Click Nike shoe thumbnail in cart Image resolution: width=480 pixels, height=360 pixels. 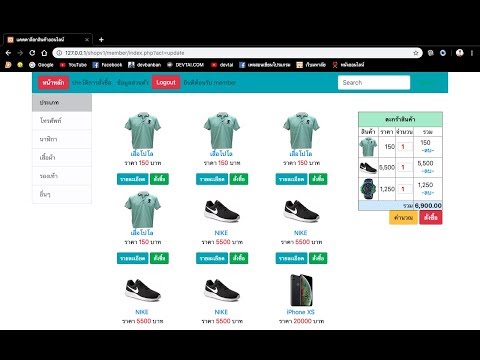click(368, 167)
